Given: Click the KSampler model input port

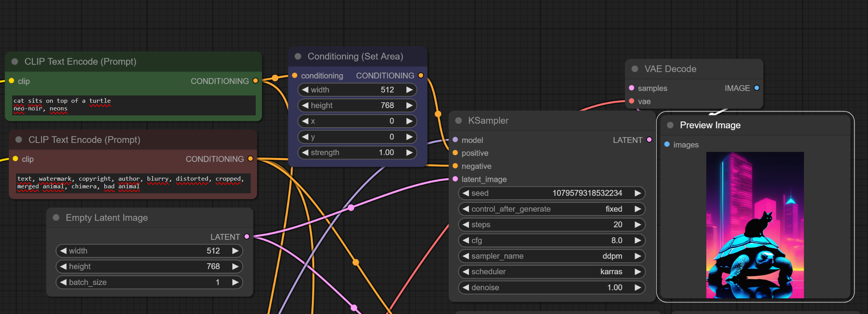Looking at the screenshot, I should coord(455,140).
